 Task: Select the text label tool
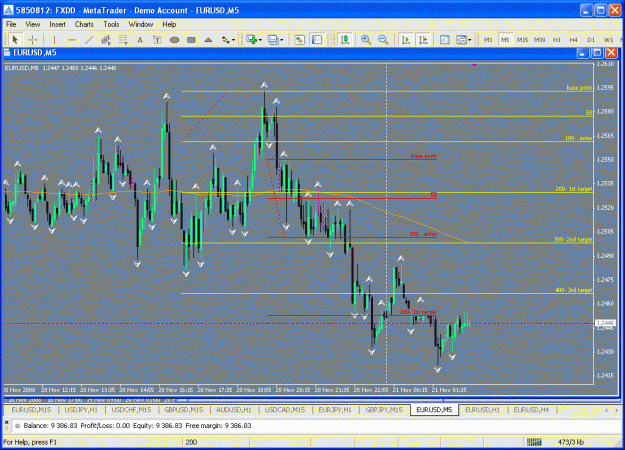pos(157,39)
